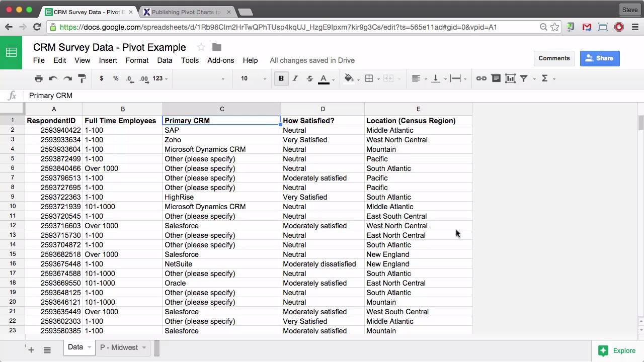
Task: Insert a comment from toolbar
Action: 496,78
